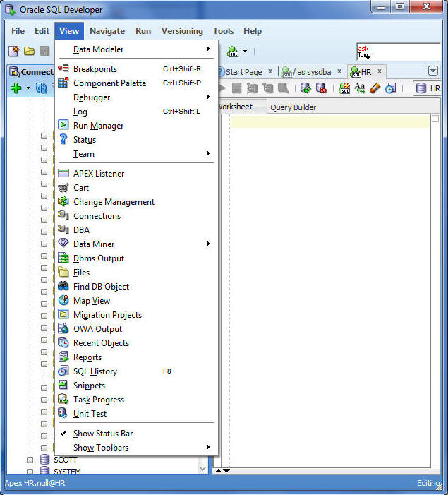Click the Rollback database icon
Screen dimensions: 448x495
321,88
